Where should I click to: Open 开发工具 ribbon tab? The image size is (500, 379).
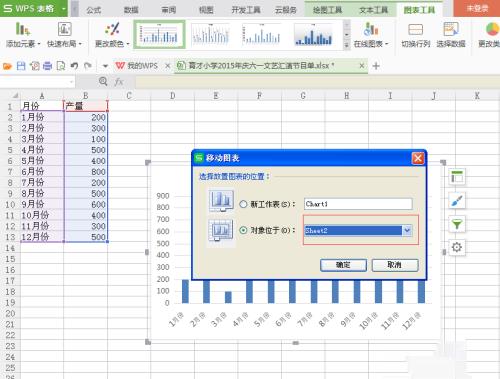coord(246,10)
